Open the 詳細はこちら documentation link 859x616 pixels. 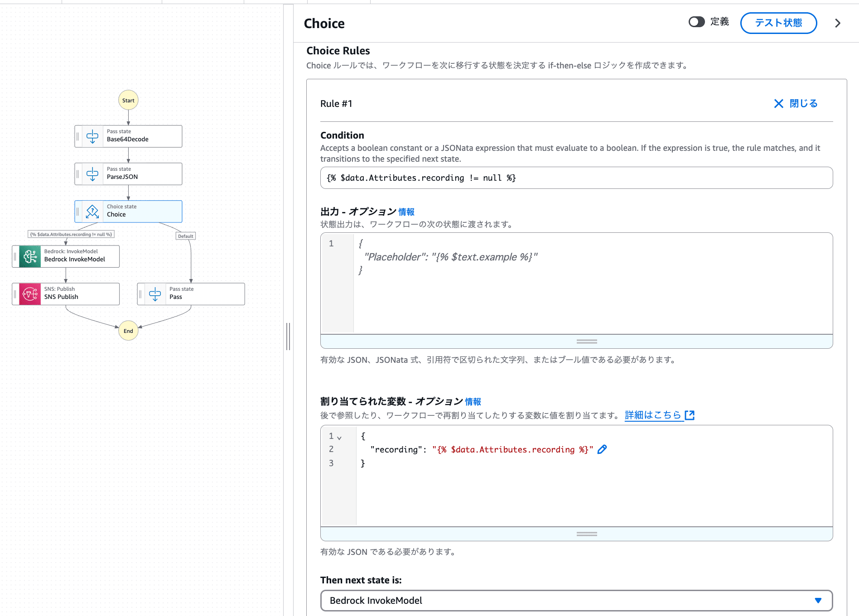[653, 415]
